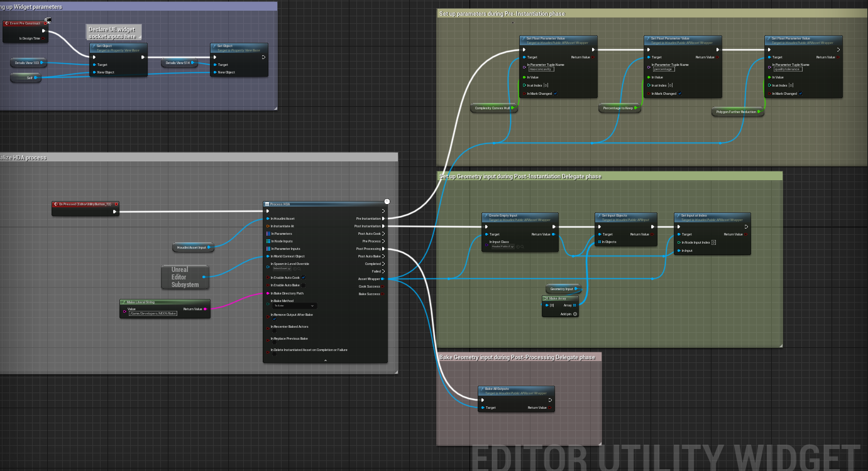Open Select Asset dropdown under Spawn in Level Override
This screenshot has height=471, width=868.
(x=282, y=268)
